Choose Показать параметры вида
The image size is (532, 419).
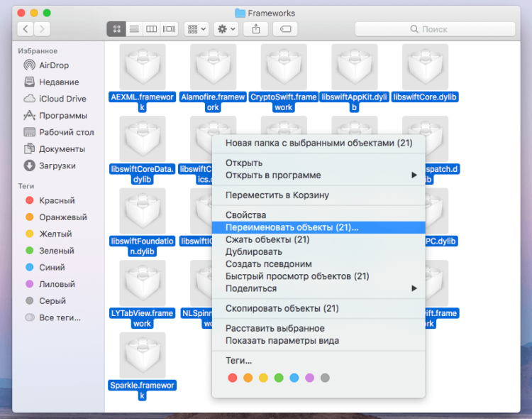click(x=318, y=340)
